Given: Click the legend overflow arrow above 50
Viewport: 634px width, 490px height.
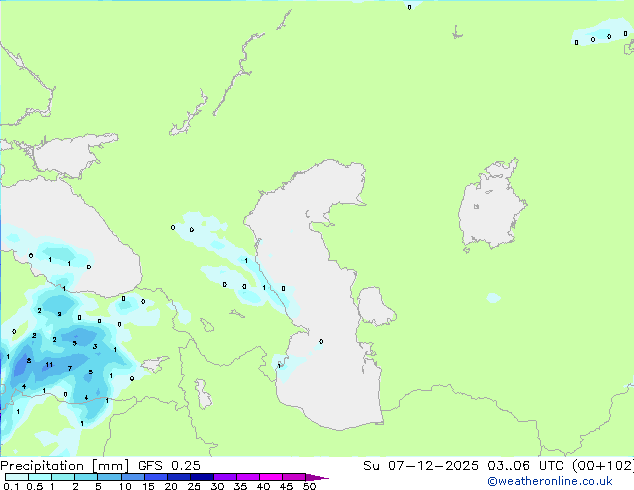Looking at the screenshot, I should pos(317,477).
